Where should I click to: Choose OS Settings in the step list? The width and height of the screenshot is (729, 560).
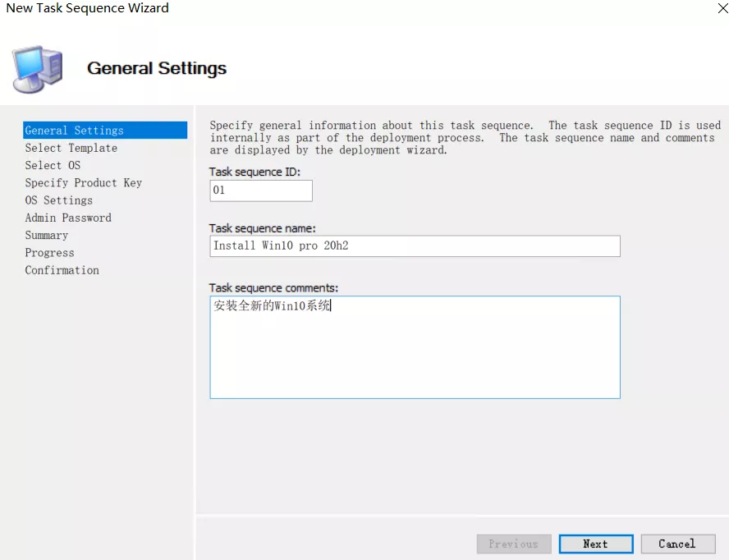click(x=58, y=200)
